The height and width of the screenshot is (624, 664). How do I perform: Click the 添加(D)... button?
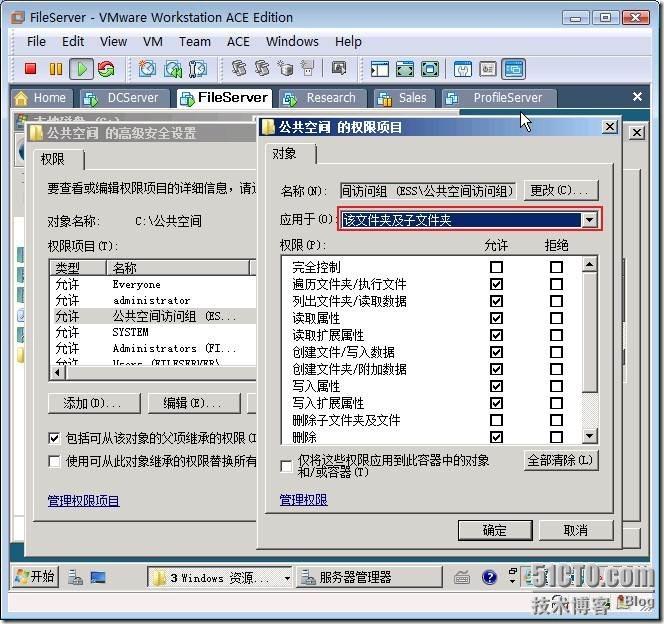coord(94,403)
